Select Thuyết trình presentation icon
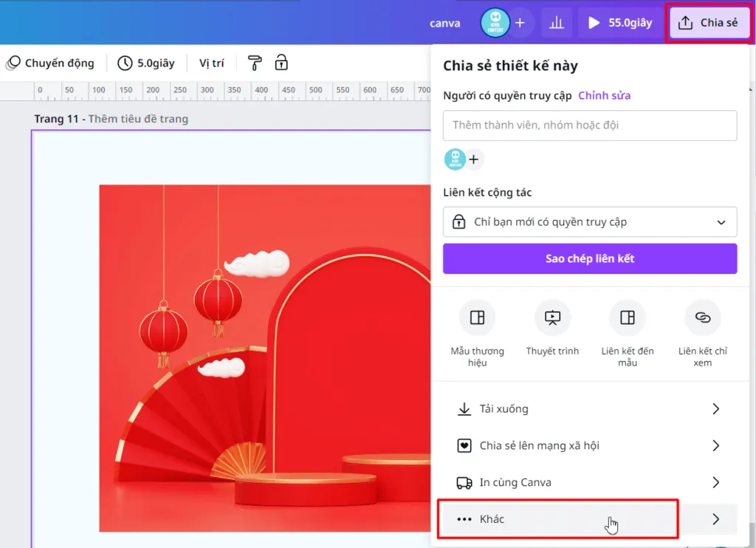Viewport: 756px width, 548px height. [552, 318]
